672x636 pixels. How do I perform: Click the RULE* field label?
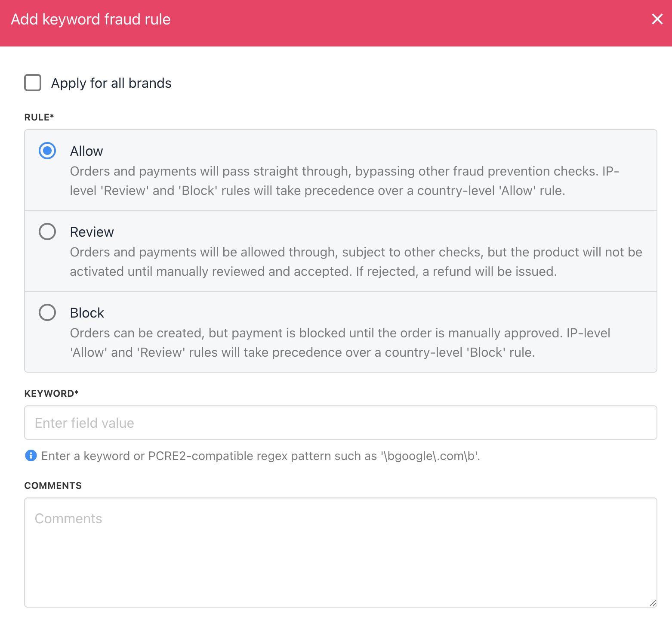[x=39, y=117]
